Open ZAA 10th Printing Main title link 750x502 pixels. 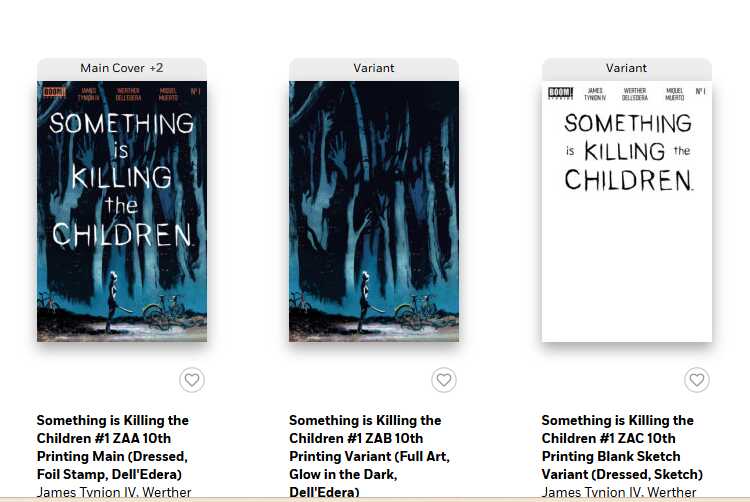(x=113, y=447)
